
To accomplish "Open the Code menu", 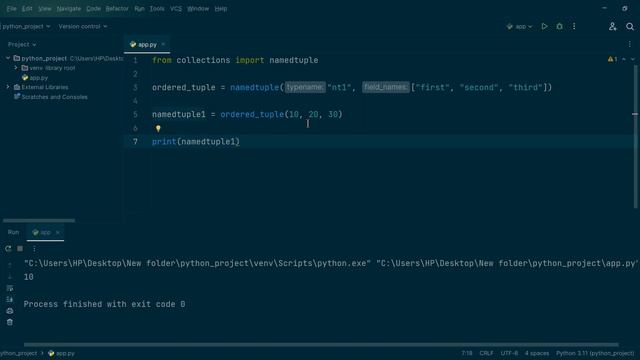I will pyautogui.click(x=93, y=8).
